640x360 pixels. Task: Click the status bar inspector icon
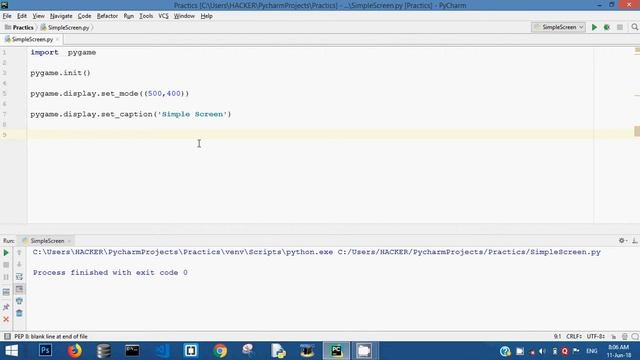tap(624, 336)
